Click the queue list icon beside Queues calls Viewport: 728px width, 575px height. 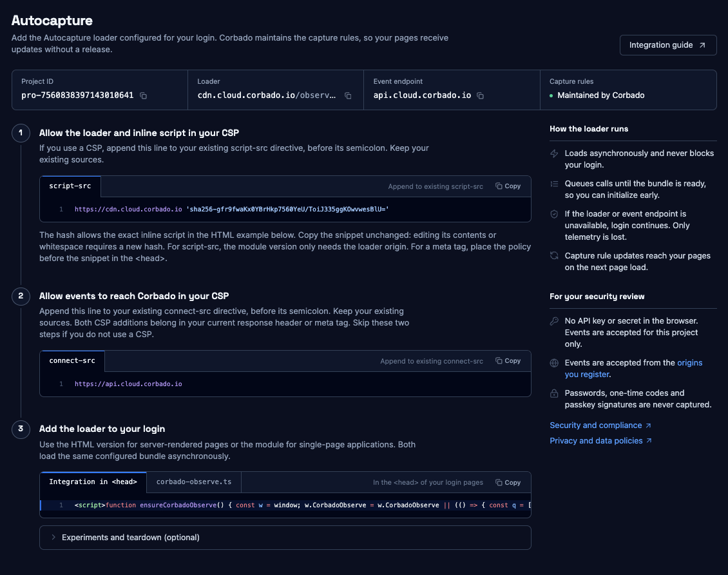pos(554,184)
